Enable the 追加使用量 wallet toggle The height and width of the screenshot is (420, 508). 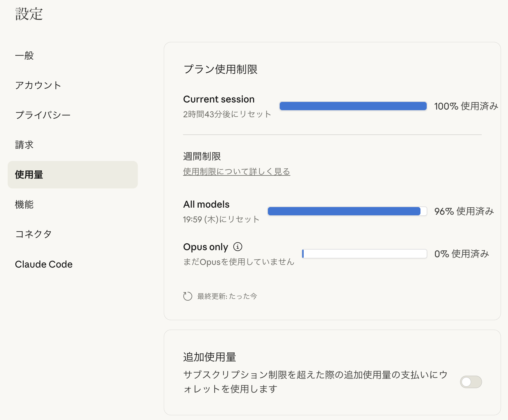[471, 382]
